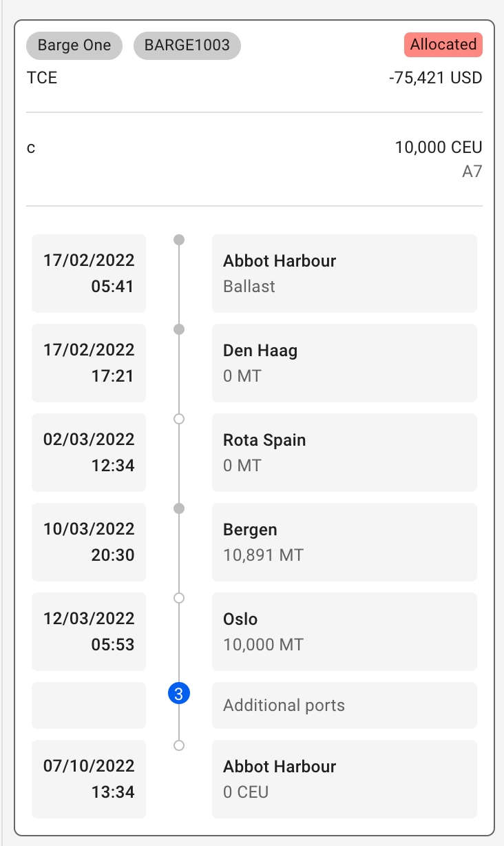
Task: Click the 17/02/2022 05:41 date box
Action: 89,274
